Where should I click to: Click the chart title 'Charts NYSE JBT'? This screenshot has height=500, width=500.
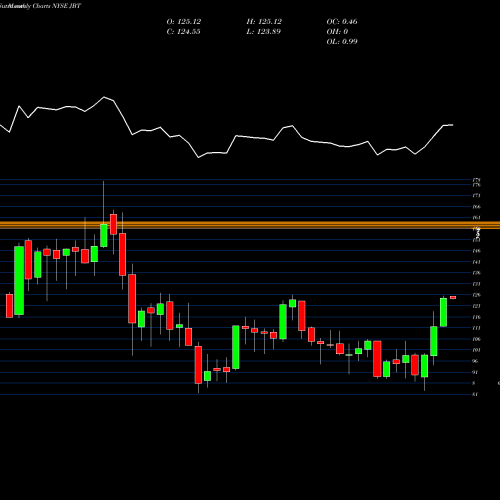pos(57,6)
